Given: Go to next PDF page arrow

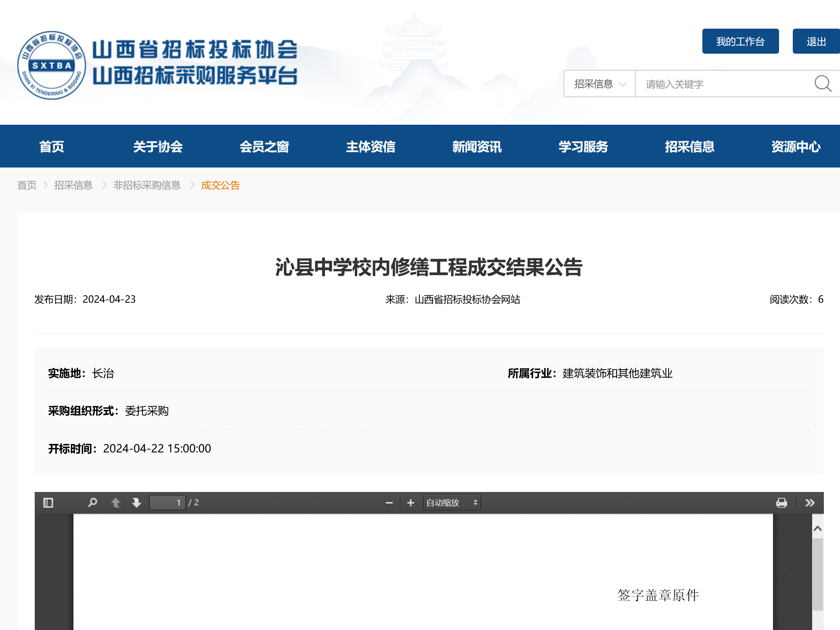Looking at the screenshot, I should 136,502.
